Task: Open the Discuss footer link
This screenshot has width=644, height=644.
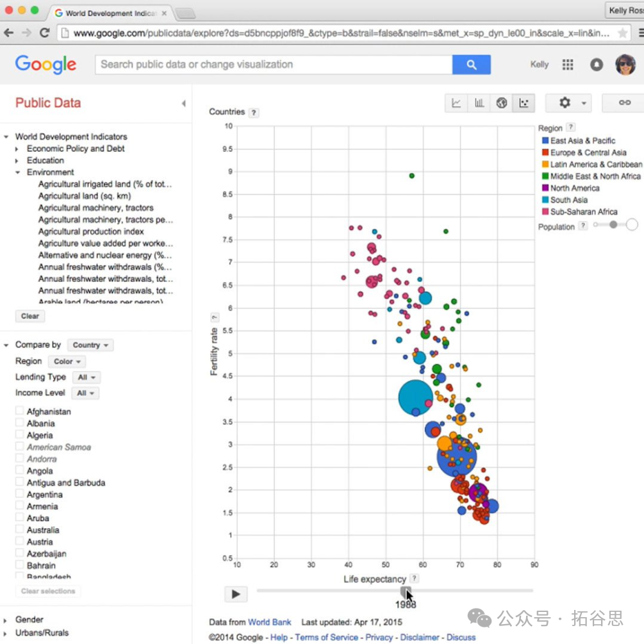Action: point(461,637)
